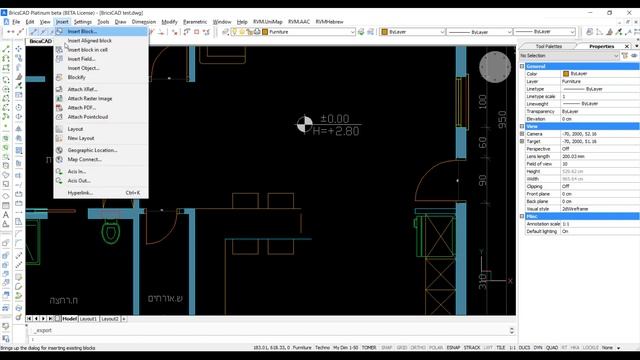This screenshot has height=360, width=640.
Task: Click the Map Connect icon
Action: coord(59,159)
